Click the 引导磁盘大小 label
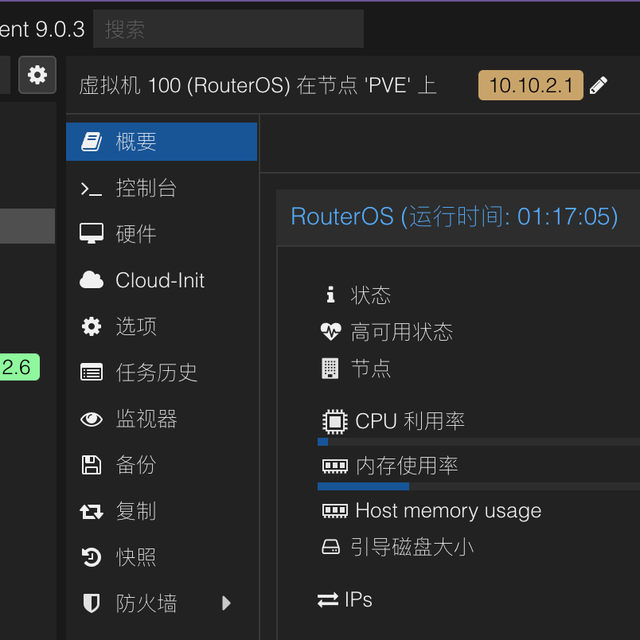Screen dimensions: 640x640 (412, 547)
